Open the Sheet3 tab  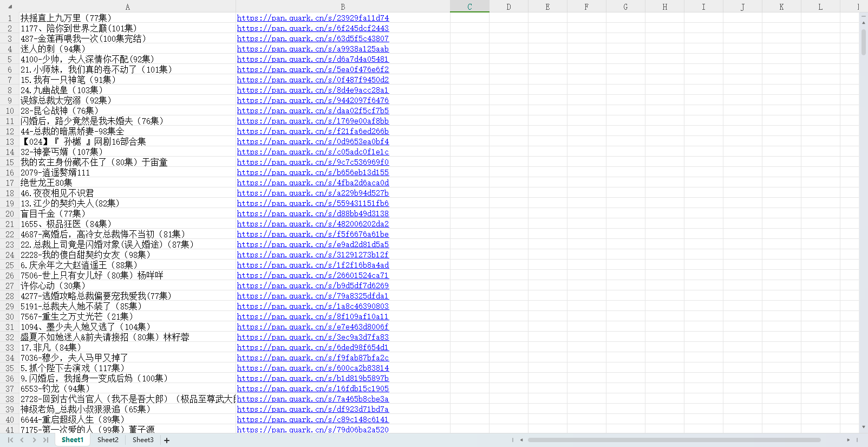[143, 440]
